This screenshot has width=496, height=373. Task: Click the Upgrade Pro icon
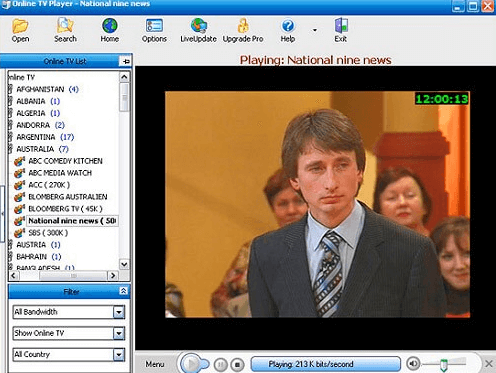pos(243,26)
